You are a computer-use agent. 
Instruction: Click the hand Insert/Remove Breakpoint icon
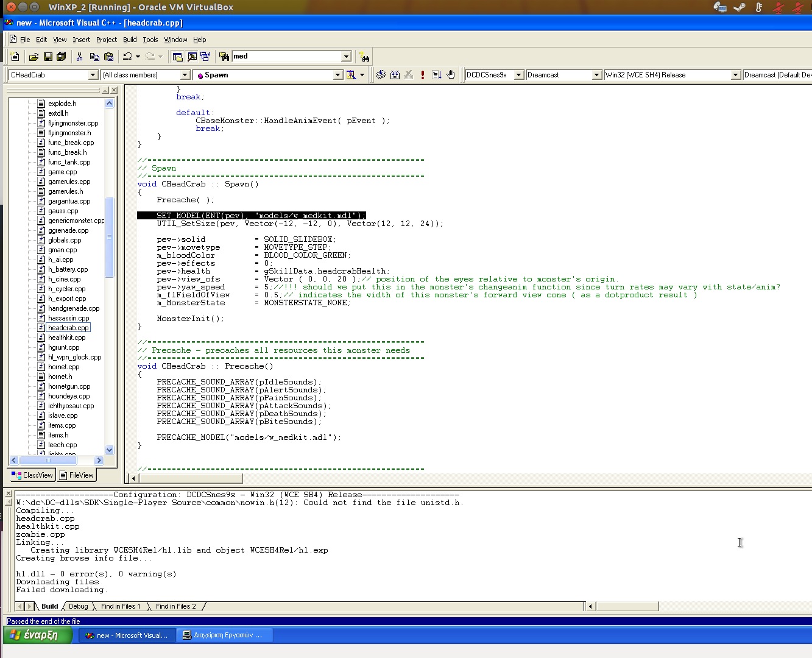pos(451,75)
